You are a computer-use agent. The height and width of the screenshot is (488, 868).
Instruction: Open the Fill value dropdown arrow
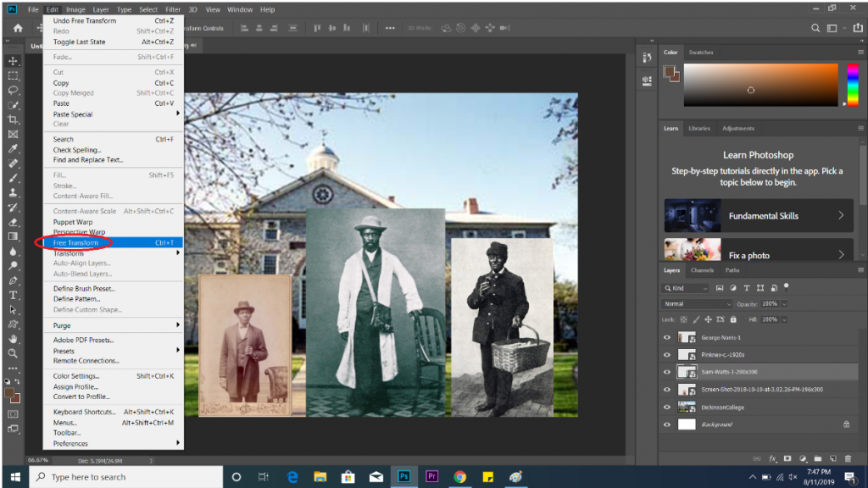pyautogui.click(x=784, y=319)
